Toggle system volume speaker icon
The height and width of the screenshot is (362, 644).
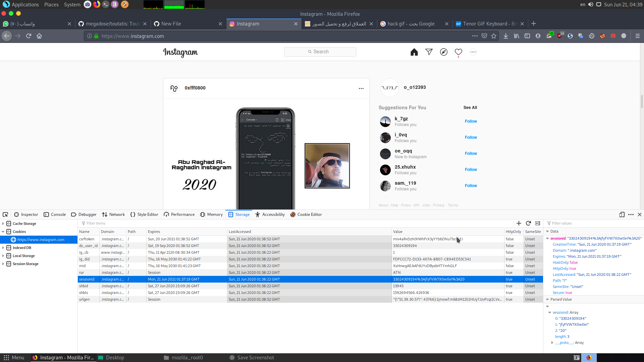click(591, 4)
